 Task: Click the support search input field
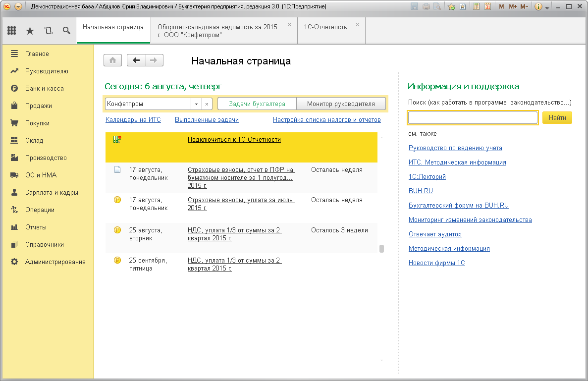tap(473, 117)
